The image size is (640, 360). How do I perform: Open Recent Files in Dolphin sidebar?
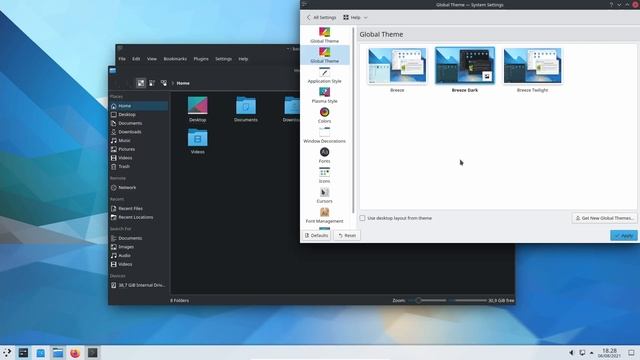(x=139, y=209)
